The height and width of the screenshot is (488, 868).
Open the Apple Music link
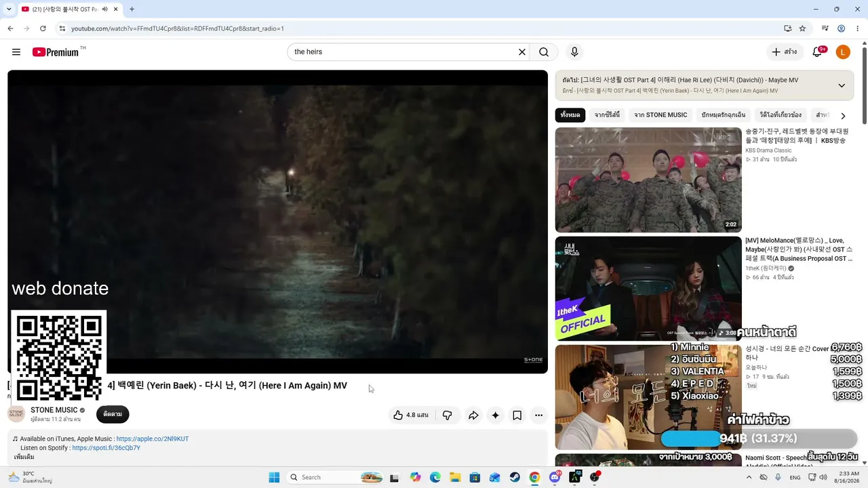pyautogui.click(x=153, y=439)
